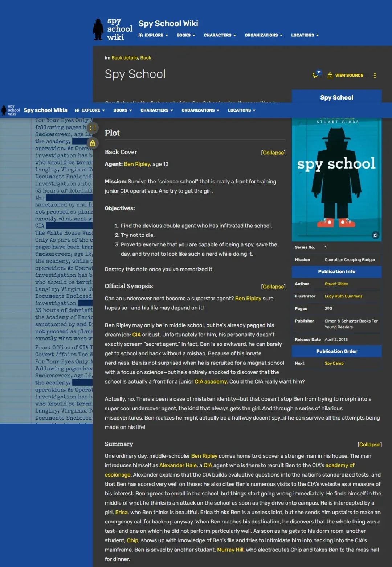Click the 'Operation Creeping Badger' mission value
Image resolution: width=392 pixels, height=567 pixels.
350,260
